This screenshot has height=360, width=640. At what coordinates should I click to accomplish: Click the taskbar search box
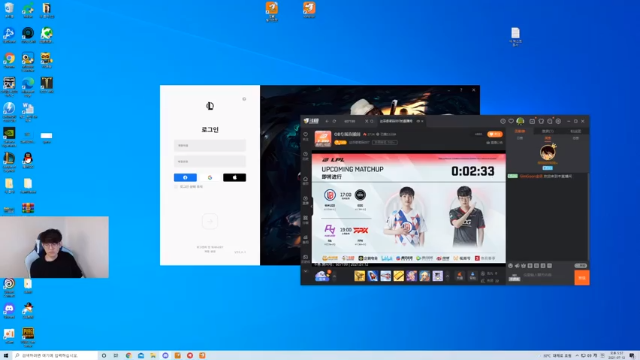[55, 356]
